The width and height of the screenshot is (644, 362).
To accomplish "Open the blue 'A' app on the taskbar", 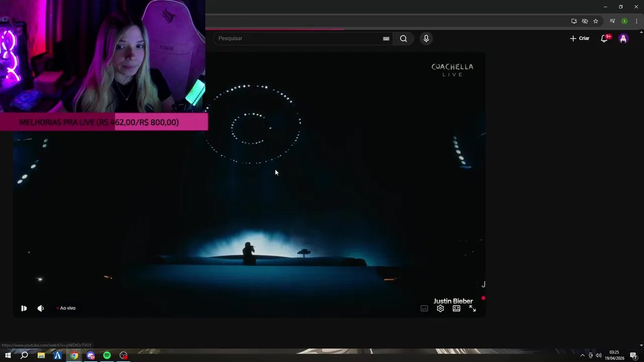I will pos(57,355).
